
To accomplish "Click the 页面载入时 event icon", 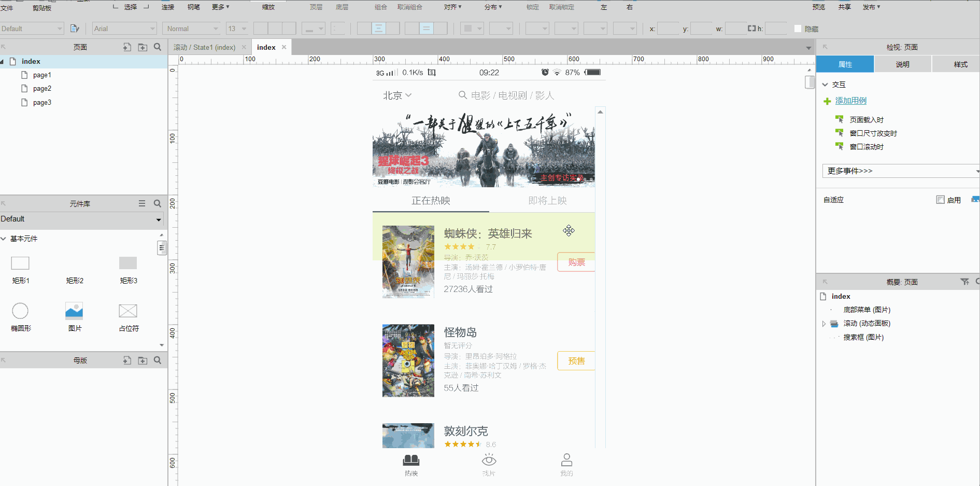I will click(x=839, y=119).
